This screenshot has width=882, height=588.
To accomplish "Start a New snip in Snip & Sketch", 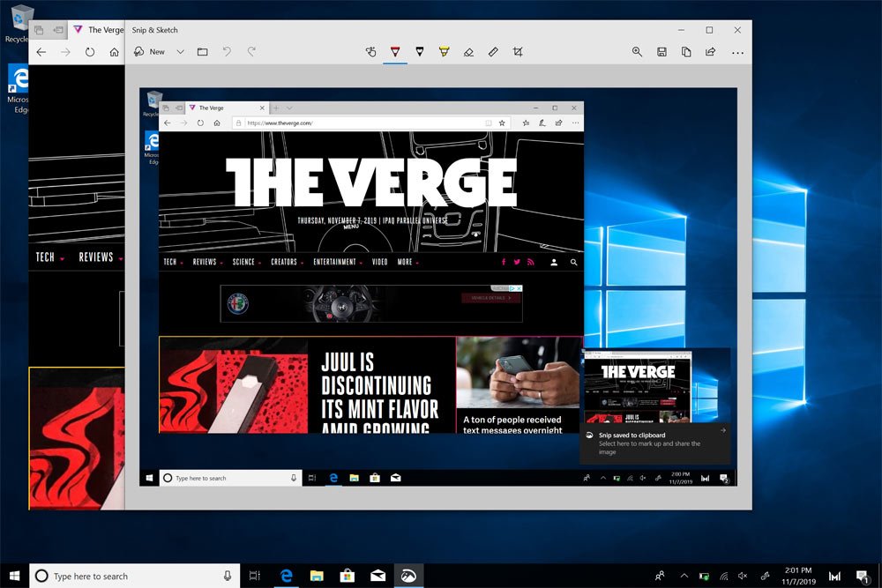I will [149, 52].
